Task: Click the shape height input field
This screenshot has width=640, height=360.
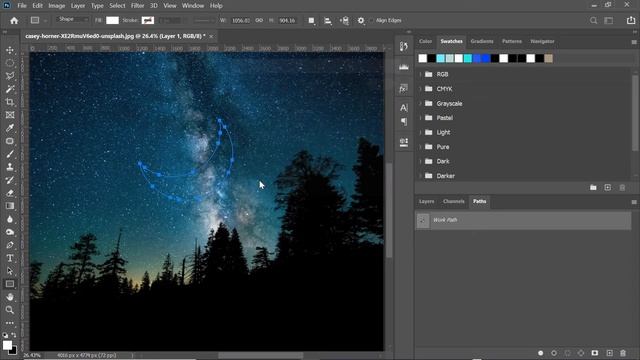Action: [287, 20]
